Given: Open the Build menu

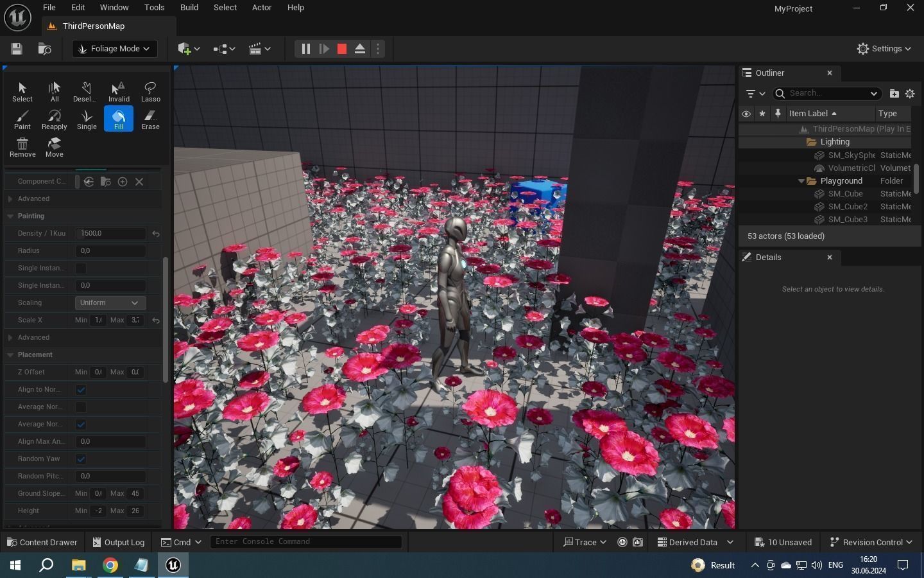Looking at the screenshot, I should [189, 8].
